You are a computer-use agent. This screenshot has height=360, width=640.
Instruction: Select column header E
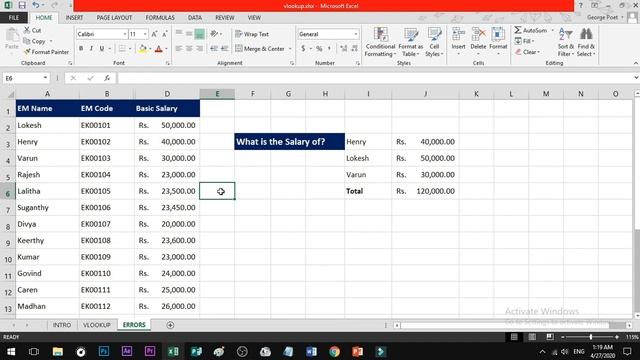click(x=217, y=94)
